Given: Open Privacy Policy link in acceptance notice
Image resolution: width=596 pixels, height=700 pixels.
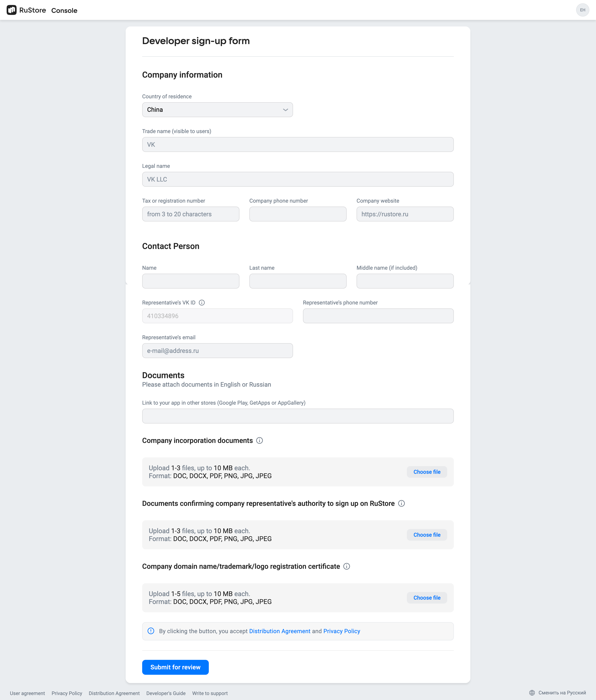Looking at the screenshot, I should tap(342, 631).
